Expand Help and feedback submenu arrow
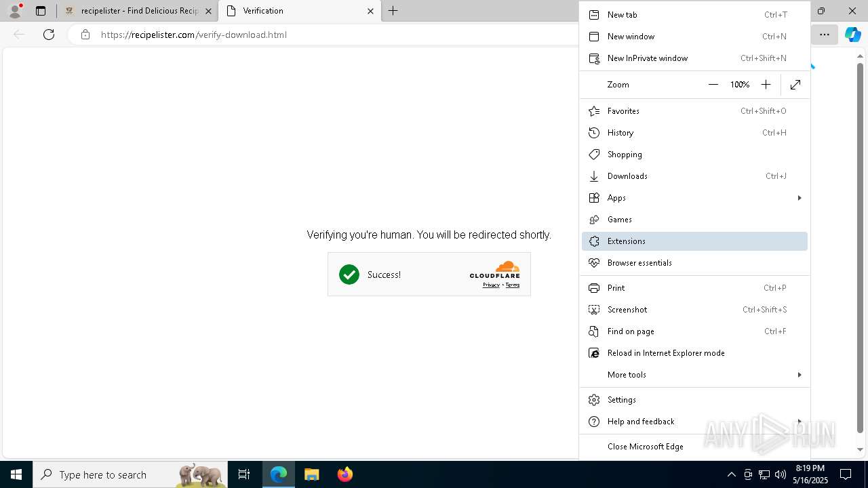868x488 pixels. 800,422
